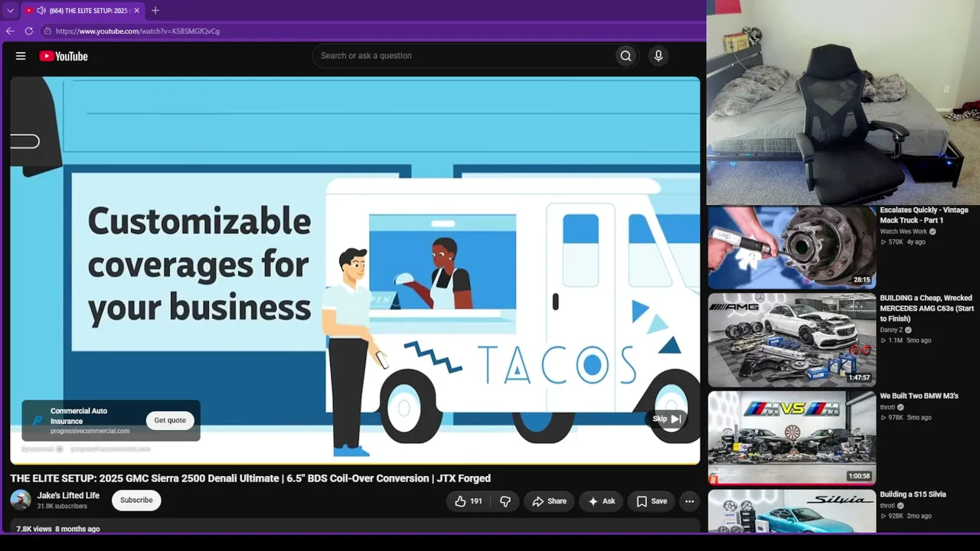Image resolution: width=980 pixels, height=551 pixels.
Task: Start voice search with the microphone
Action: point(658,56)
